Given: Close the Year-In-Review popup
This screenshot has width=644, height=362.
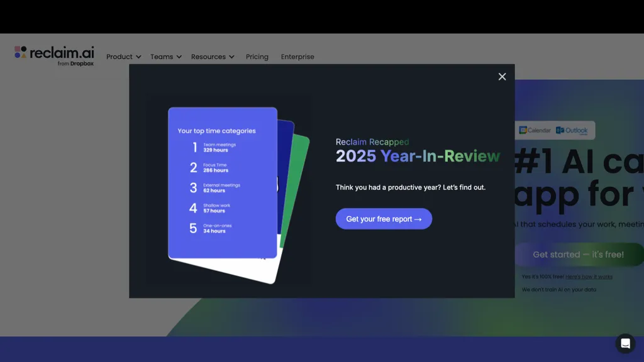Looking at the screenshot, I should pyautogui.click(x=502, y=77).
